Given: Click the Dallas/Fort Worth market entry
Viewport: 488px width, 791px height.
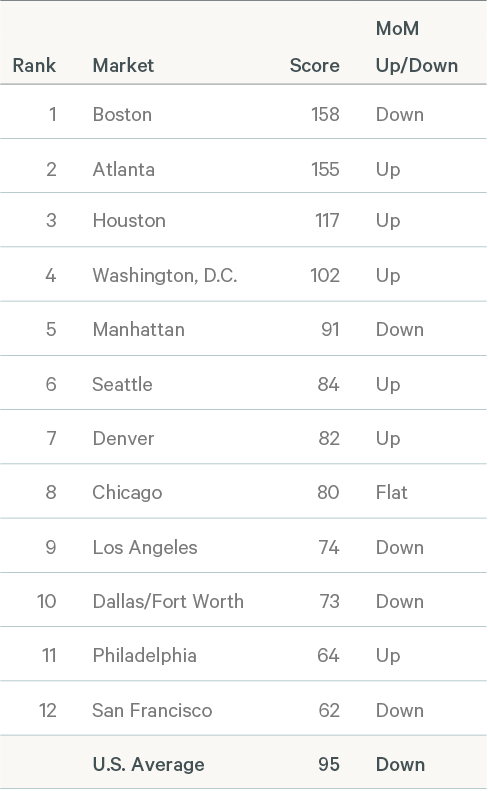Looking at the screenshot, I should [x=168, y=601].
